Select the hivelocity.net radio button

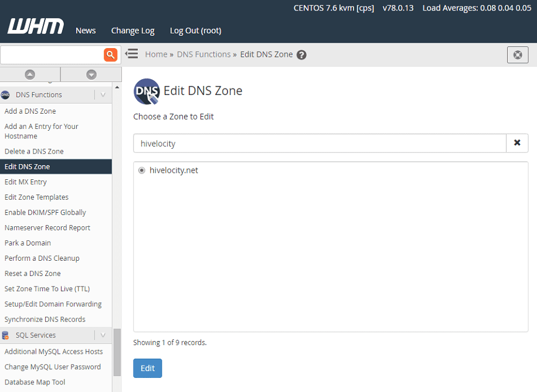(142, 171)
